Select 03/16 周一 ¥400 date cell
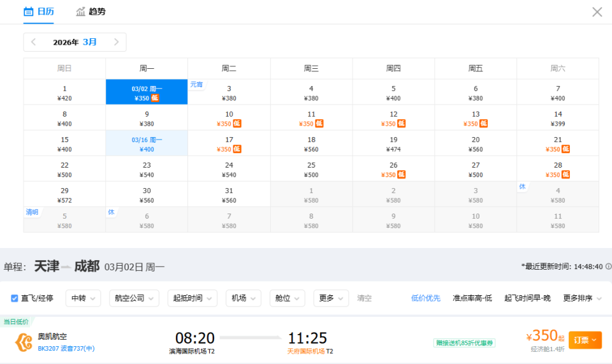This screenshot has height=364, width=612. tap(147, 143)
